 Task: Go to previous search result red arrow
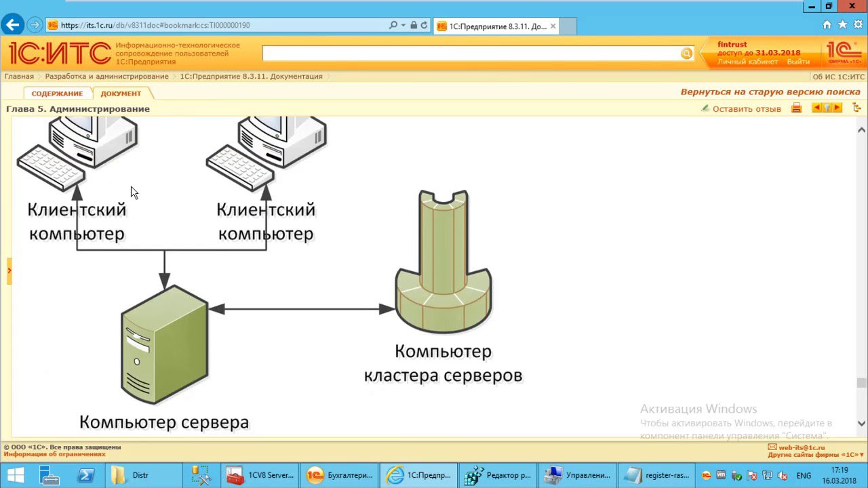[816, 108]
